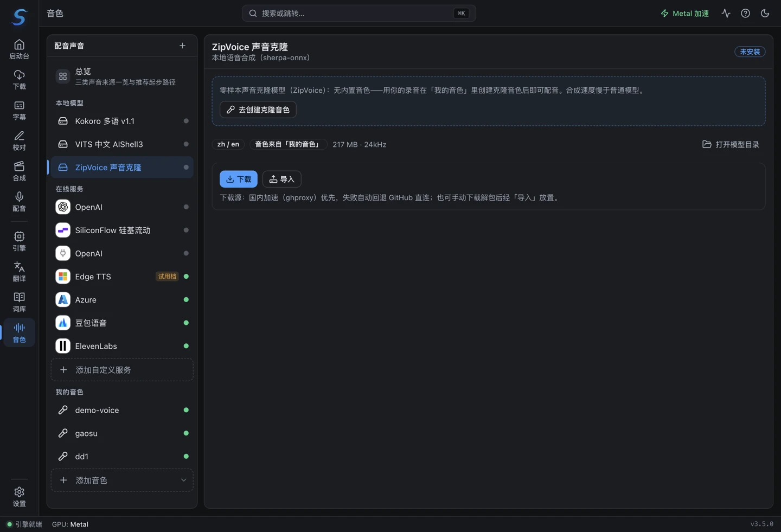Viewport: 781px width, 532px height.
Task: Click the 未安装 status badge
Action: coord(750,52)
